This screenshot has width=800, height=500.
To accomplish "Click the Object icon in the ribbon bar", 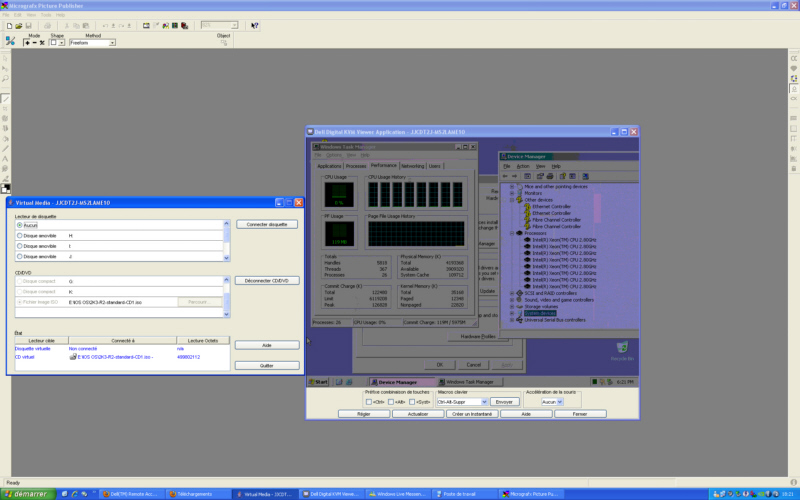I will point(223,43).
